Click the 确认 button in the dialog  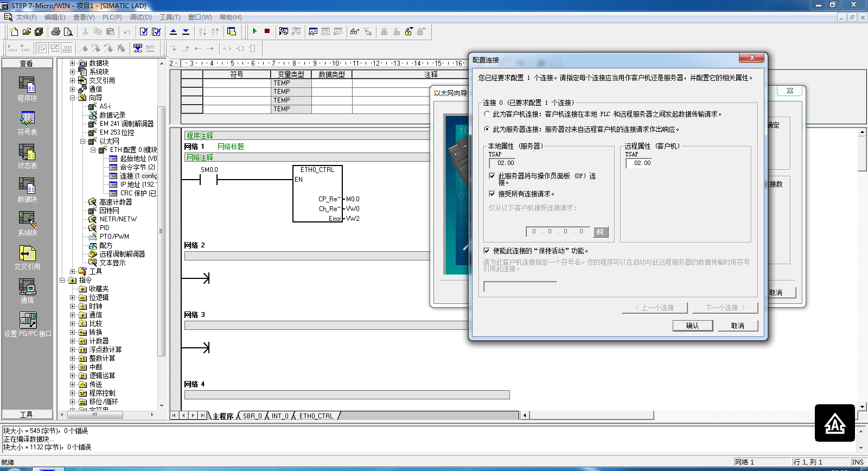point(692,326)
